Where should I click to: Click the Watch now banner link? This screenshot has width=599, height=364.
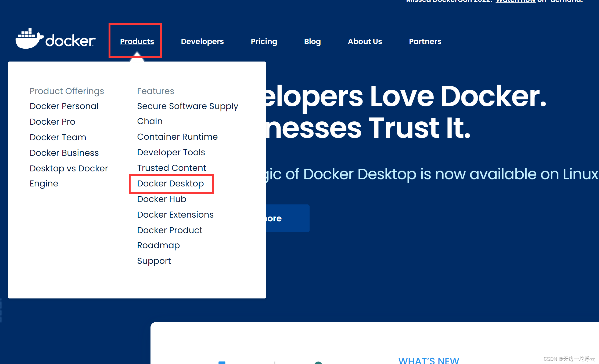[x=515, y=1]
